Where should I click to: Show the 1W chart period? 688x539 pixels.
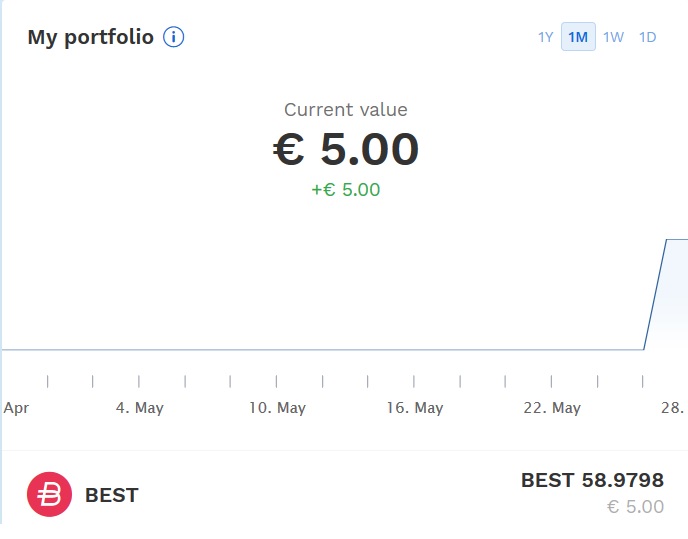pyautogui.click(x=613, y=38)
